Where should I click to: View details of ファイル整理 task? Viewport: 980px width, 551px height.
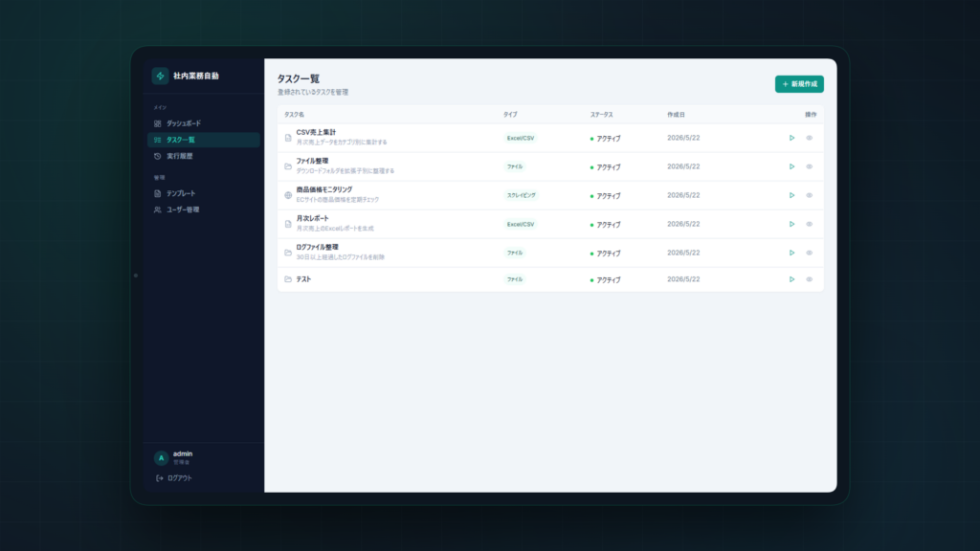pyautogui.click(x=810, y=166)
